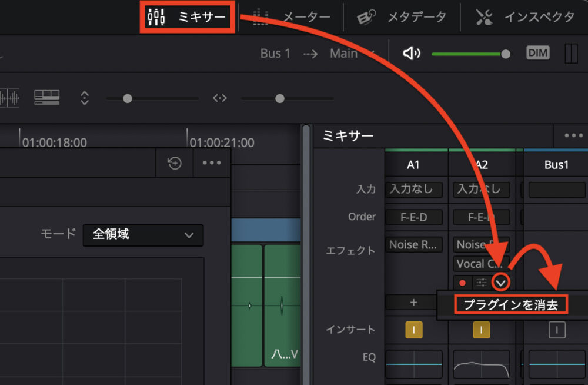Open the モード dropdown showing 全領域
The height and width of the screenshot is (385, 588).
(x=143, y=235)
